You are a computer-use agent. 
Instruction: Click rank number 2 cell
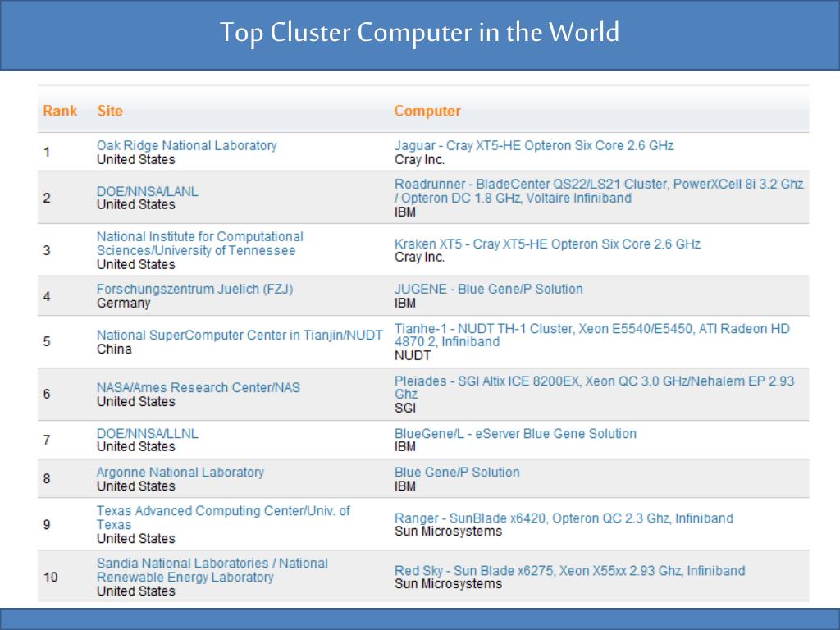point(47,199)
